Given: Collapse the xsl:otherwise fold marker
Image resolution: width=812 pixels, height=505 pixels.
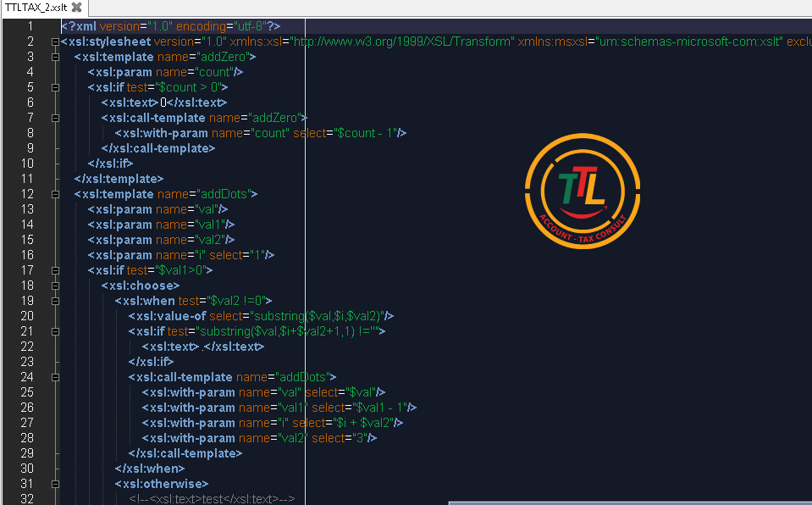Looking at the screenshot, I should [x=55, y=484].
